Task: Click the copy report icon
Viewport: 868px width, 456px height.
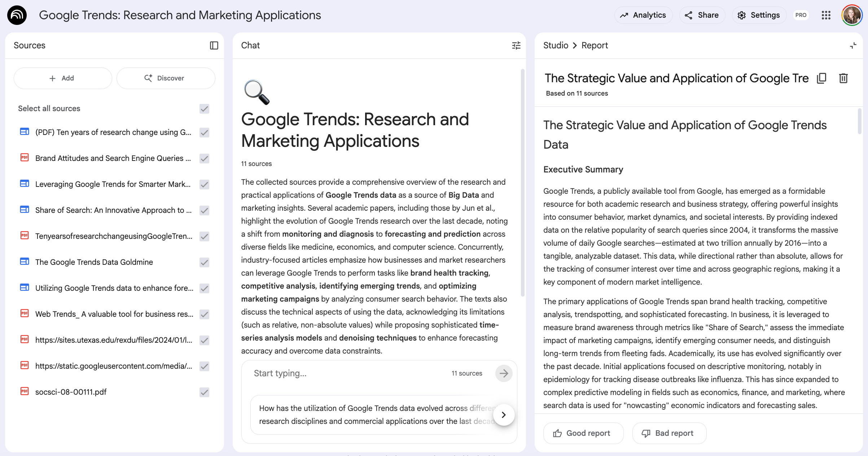Action: coord(821,78)
